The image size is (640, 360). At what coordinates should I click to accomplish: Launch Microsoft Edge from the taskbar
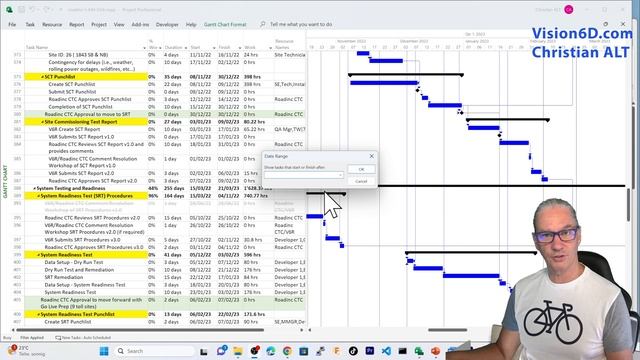coord(271,351)
